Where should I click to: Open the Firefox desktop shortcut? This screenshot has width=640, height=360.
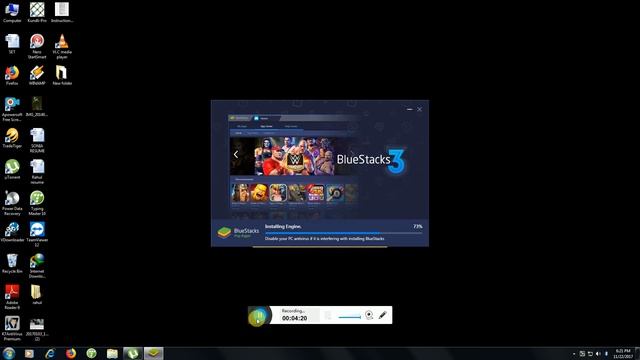[x=12, y=76]
